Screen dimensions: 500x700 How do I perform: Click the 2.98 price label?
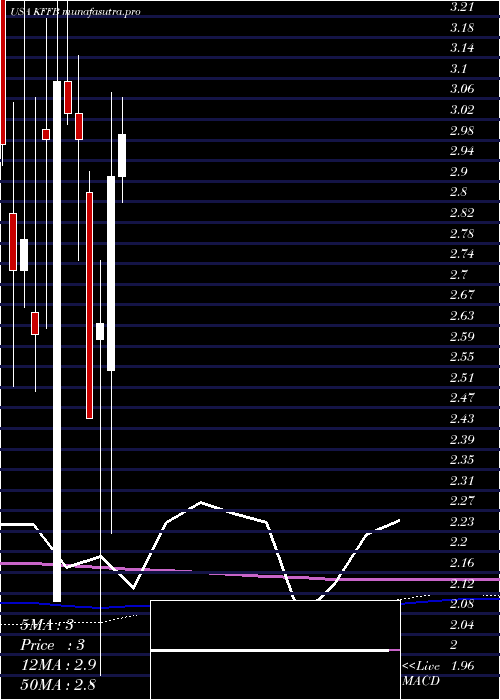pos(462,131)
